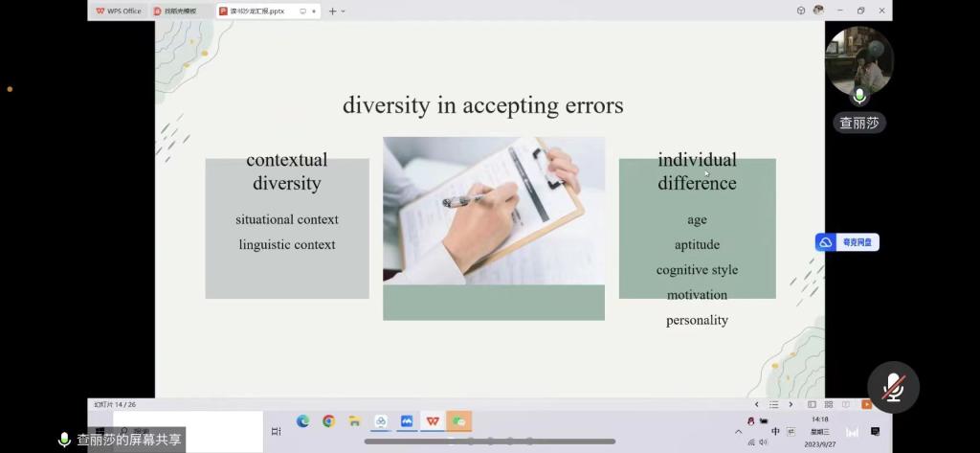Screen dimensions: 980x453
Task: Open Microsoft Edge from the taskbar
Action: 302,421
